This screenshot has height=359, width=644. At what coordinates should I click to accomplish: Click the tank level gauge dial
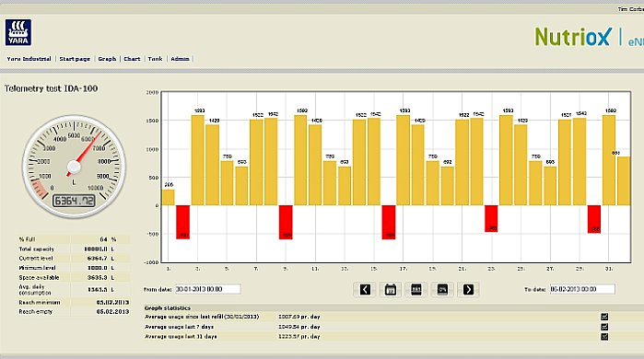pyautogui.click(x=74, y=167)
